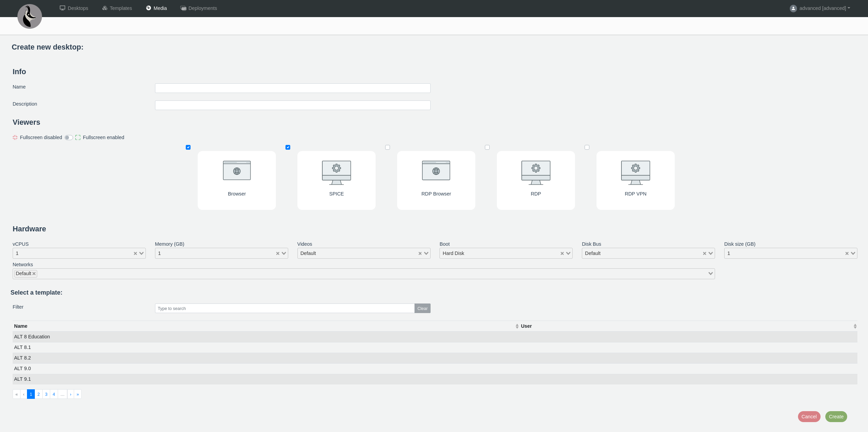Click the user avatar icon
The image size is (868, 432).
tap(793, 9)
